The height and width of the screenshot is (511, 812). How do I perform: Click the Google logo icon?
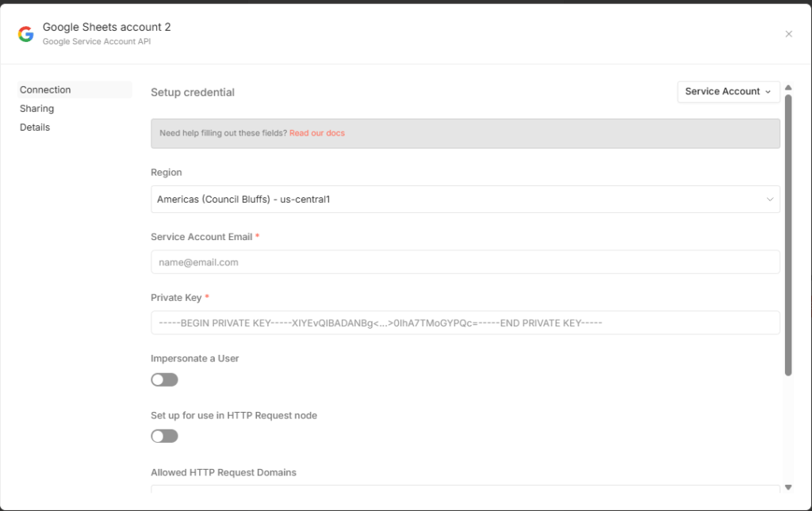26,34
